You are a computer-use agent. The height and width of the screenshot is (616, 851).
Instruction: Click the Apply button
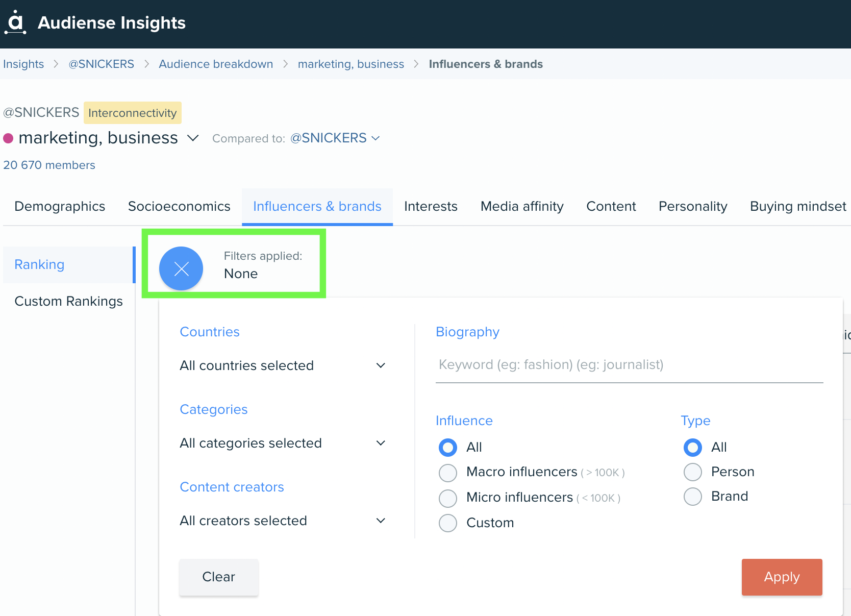782,577
